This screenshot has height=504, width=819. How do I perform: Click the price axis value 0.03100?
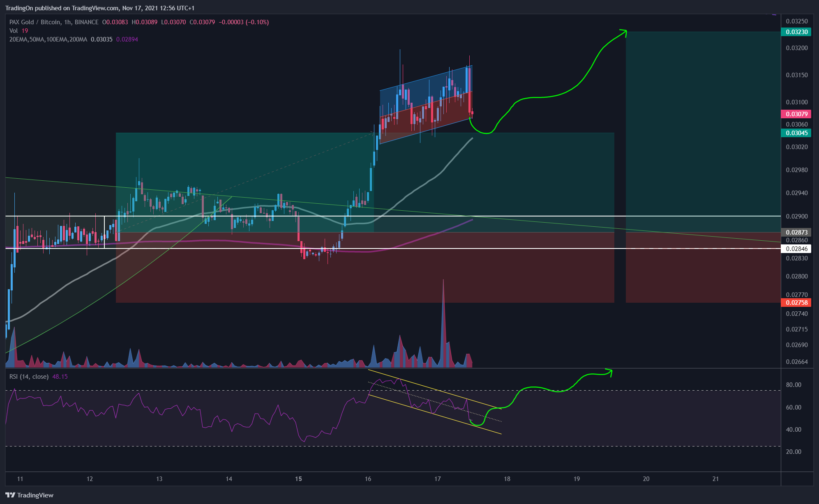click(796, 102)
